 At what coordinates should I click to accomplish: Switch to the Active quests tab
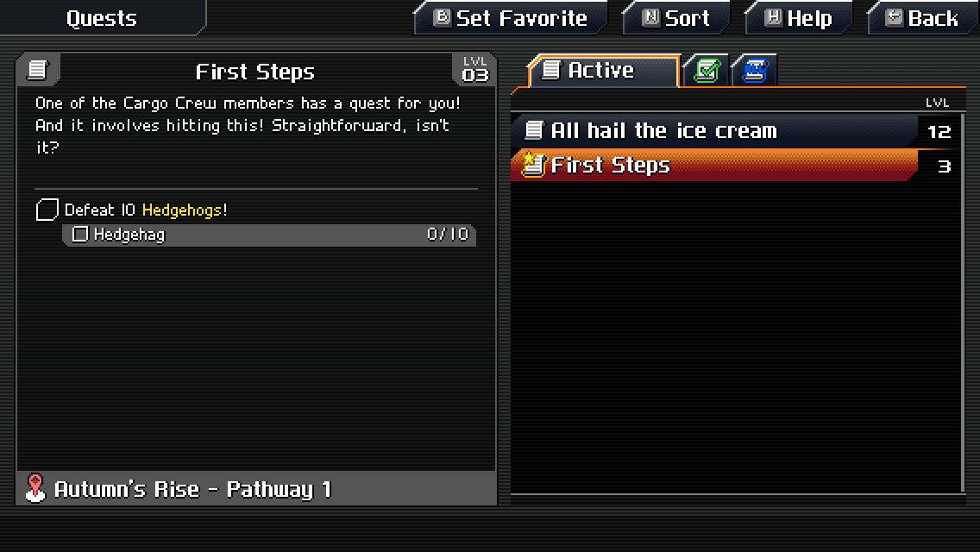click(604, 71)
